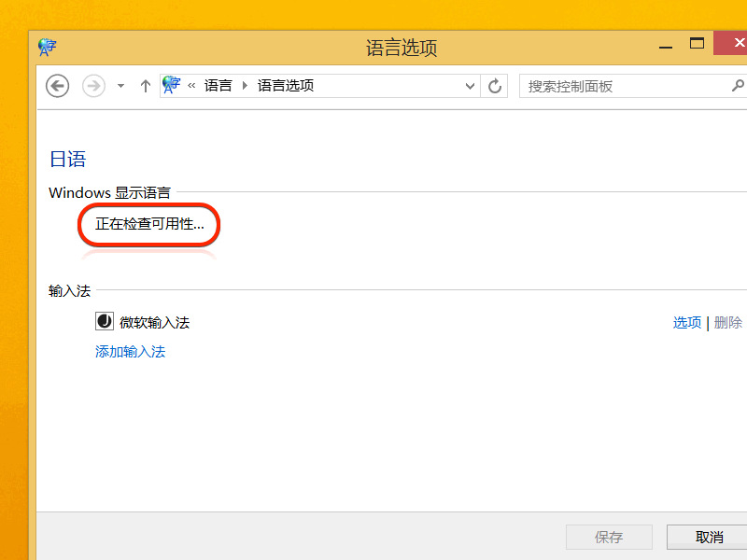Image resolution: width=747 pixels, height=560 pixels.
Task: Focus the 搜索控制面板 search box
Action: pyautogui.click(x=621, y=86)
